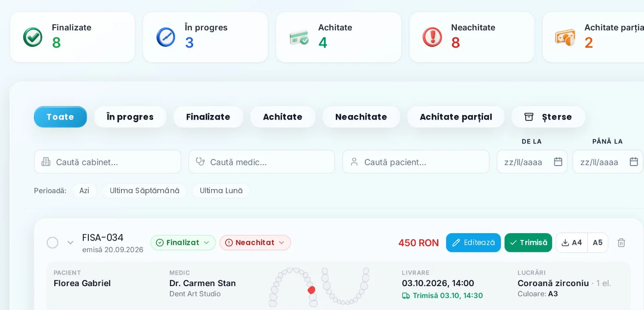Click the Culoare: A3 shade label
Image resolution: width=644 pixels, height=310 pixels.
(538, 294)
